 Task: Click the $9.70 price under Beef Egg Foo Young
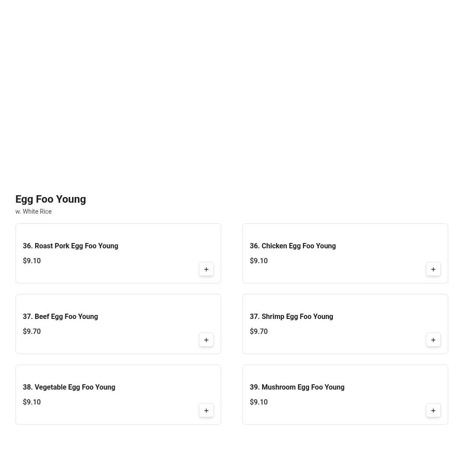click(32, 332)
